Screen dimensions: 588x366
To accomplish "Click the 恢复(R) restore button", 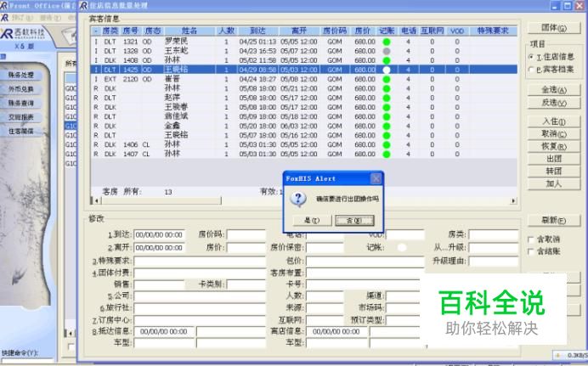I will point(554,146).
